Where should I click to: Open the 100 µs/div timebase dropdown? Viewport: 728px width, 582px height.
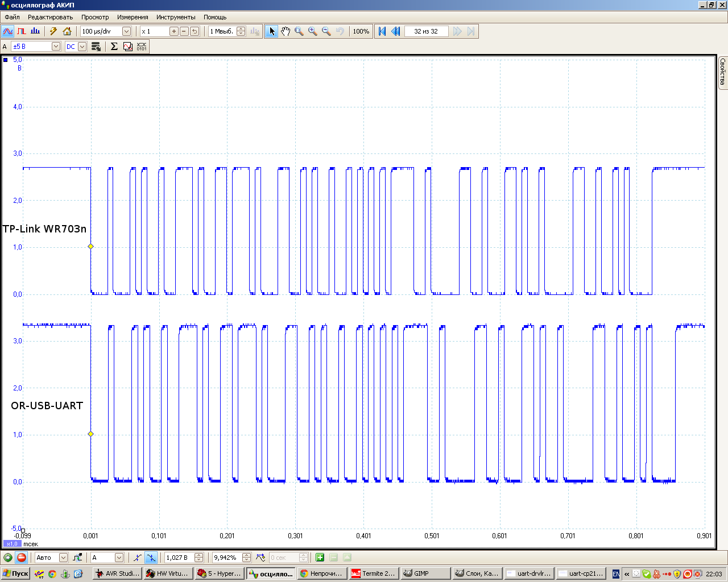tap(126, 31)
